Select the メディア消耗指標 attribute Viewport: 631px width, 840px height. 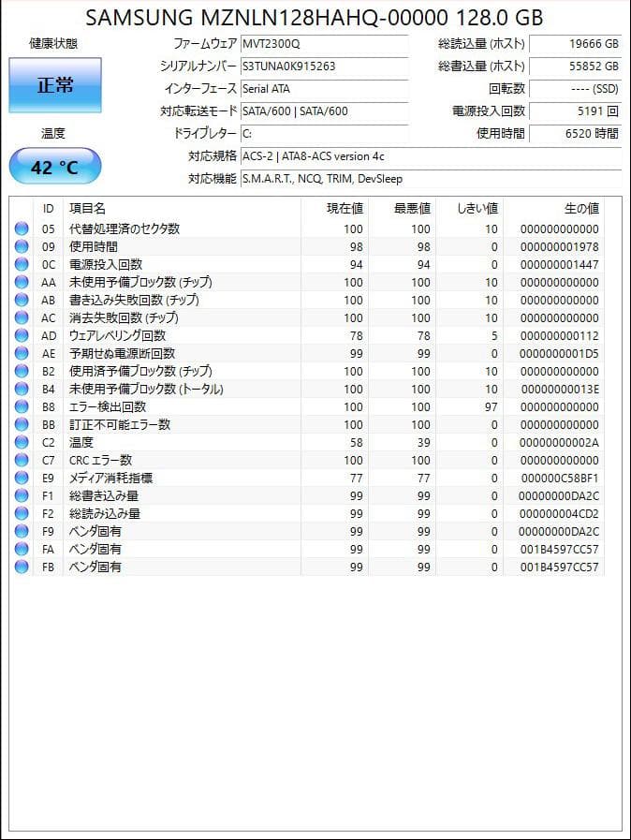[x=110, y=478]
